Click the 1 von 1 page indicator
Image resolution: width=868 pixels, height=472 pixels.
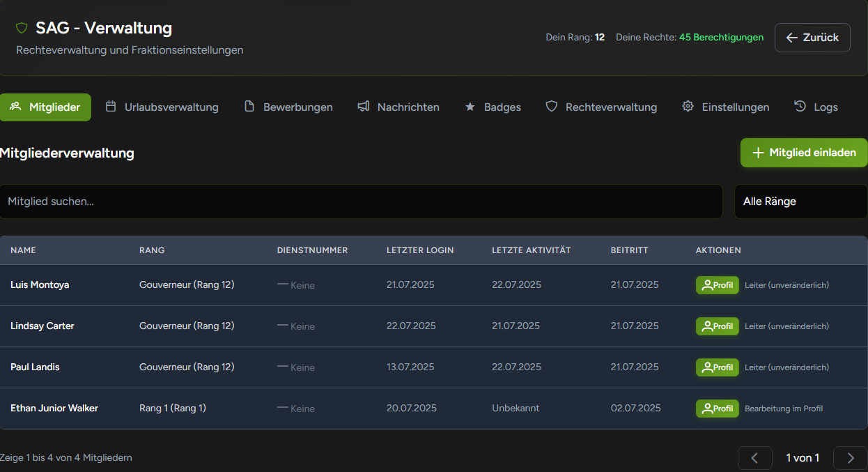tap(803, 458)
